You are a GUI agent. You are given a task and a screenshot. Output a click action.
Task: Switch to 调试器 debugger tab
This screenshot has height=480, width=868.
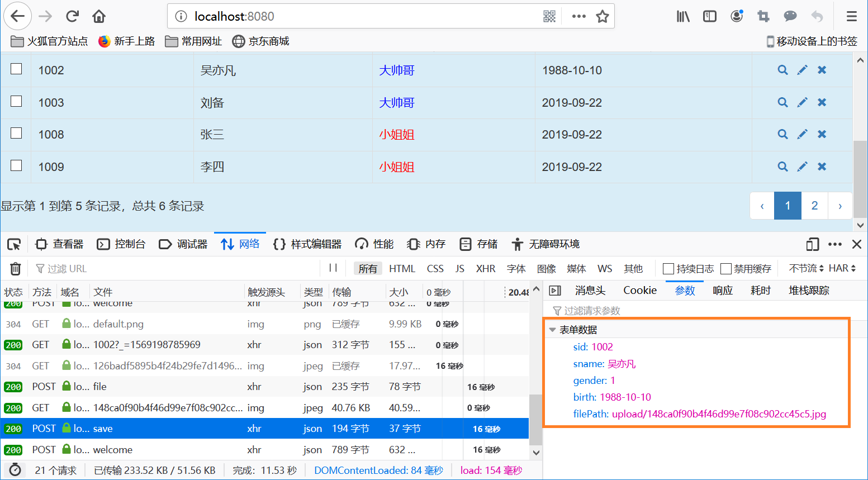coord(183,244)
